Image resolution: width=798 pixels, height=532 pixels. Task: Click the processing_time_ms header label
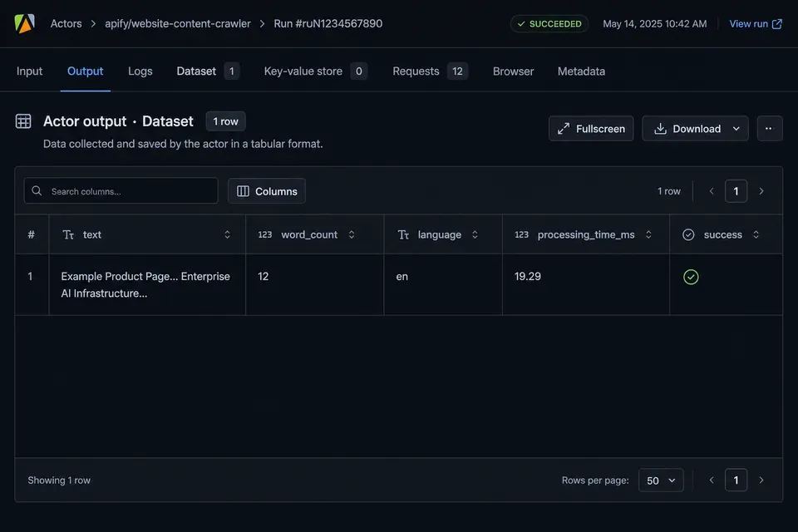point(586,234)
